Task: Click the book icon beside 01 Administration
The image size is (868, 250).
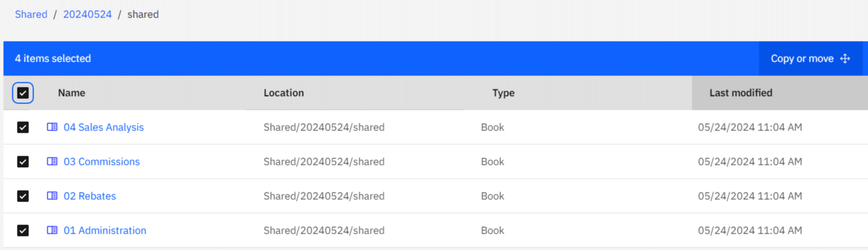Action: click(x=52, y=230)
